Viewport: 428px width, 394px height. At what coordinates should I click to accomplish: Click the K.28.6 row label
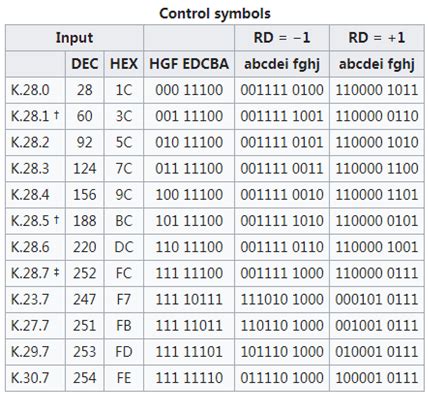[30, 247]
